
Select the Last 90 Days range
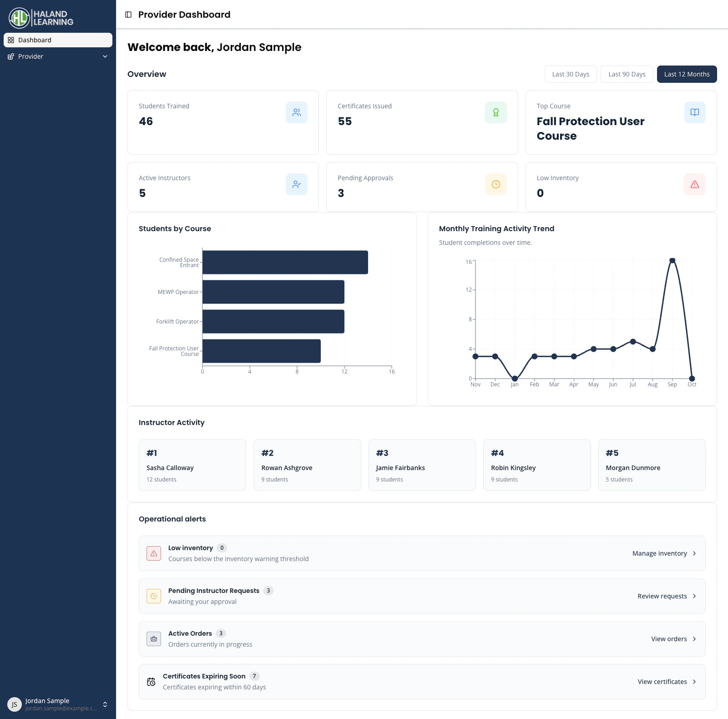pyautogui.click(x=627, y=74)
